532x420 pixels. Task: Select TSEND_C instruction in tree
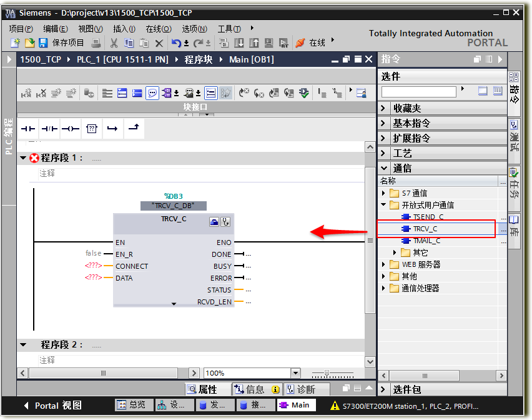click(428, 217)
